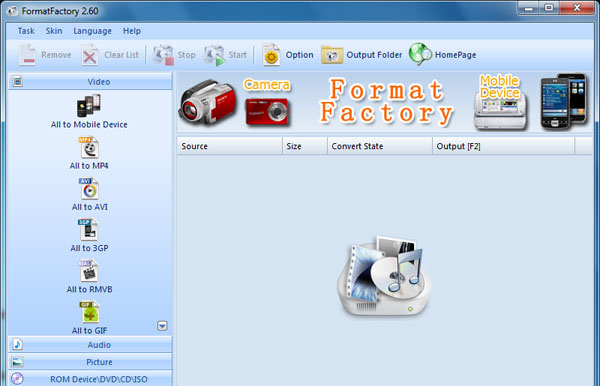
Task: Click the Source column header
Action: point(230,146)
